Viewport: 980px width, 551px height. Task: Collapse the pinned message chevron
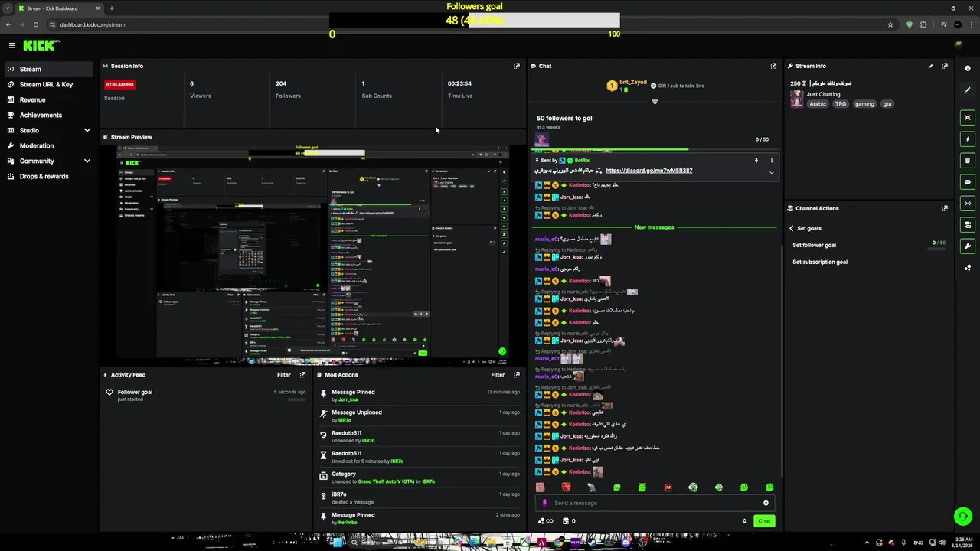point(771,173)
